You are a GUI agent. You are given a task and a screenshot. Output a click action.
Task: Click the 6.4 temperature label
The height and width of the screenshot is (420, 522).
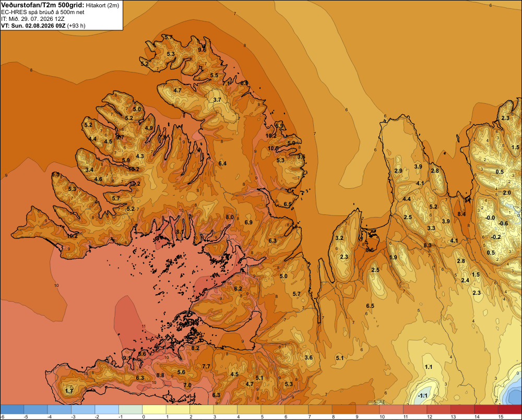coord(222,163)
